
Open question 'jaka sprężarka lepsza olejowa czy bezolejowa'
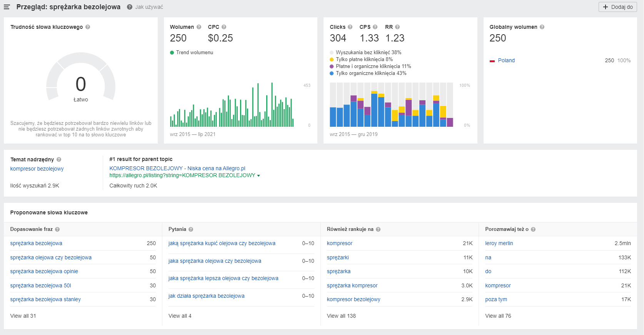pos(224,278)
